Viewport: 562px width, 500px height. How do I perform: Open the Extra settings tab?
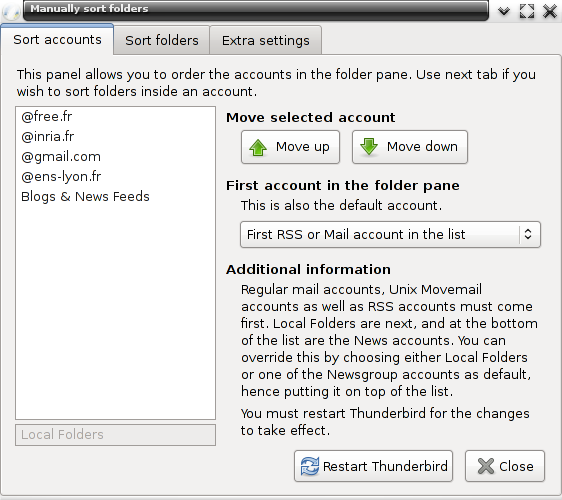(x=266, y=41)
